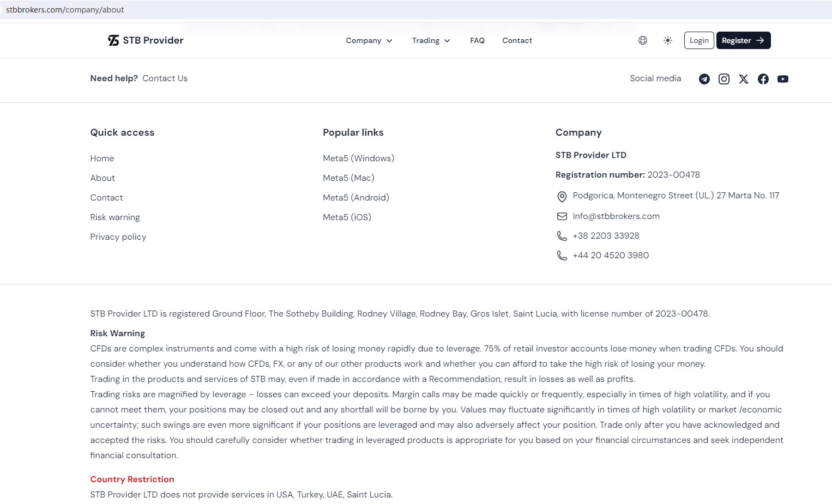Click the STB Provider logo
This screenshot has width=832, height=504.
[x=146, y=40]
